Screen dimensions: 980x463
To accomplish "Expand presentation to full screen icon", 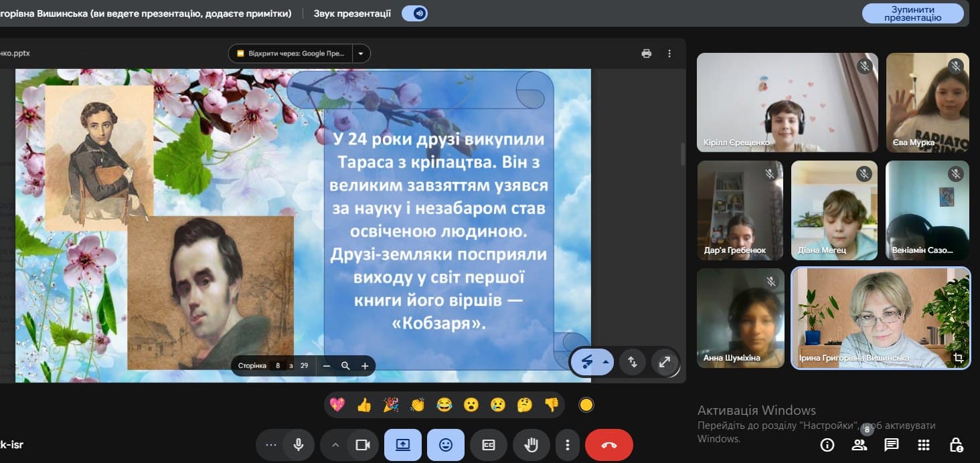I will click(665, 362).
